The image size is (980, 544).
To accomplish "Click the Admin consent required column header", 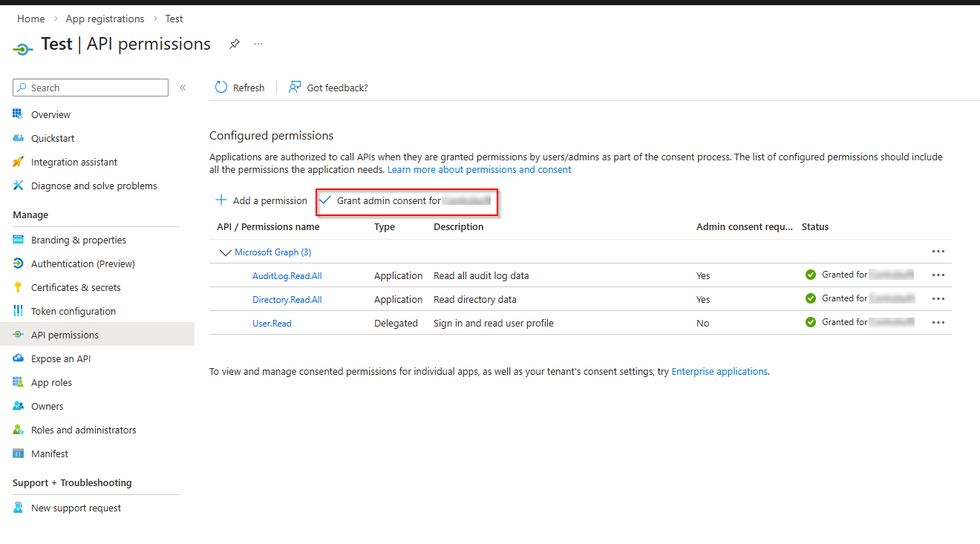I will [x=745, y=227].
